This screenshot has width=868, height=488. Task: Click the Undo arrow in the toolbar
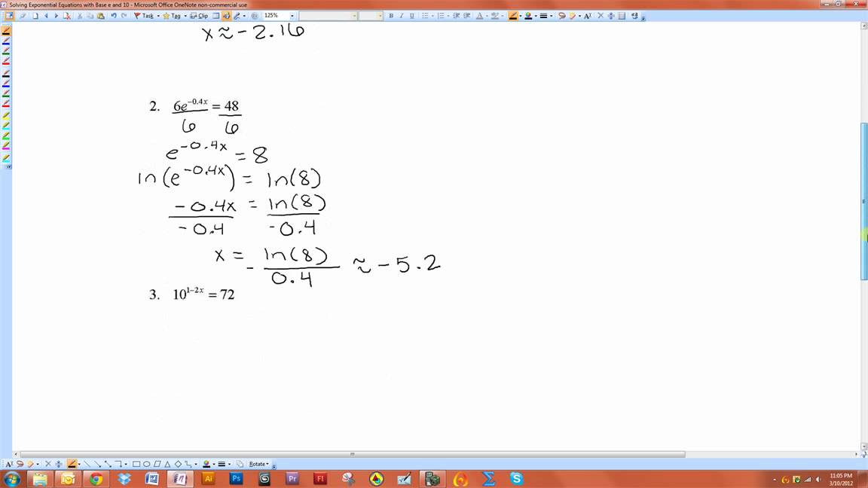114,16
